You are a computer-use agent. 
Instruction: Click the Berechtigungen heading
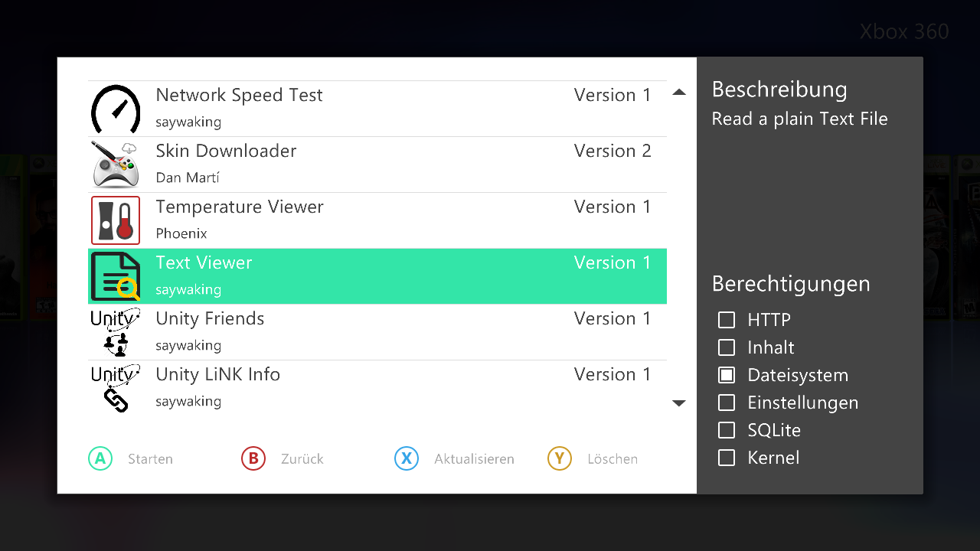click(x=791, y=284)
